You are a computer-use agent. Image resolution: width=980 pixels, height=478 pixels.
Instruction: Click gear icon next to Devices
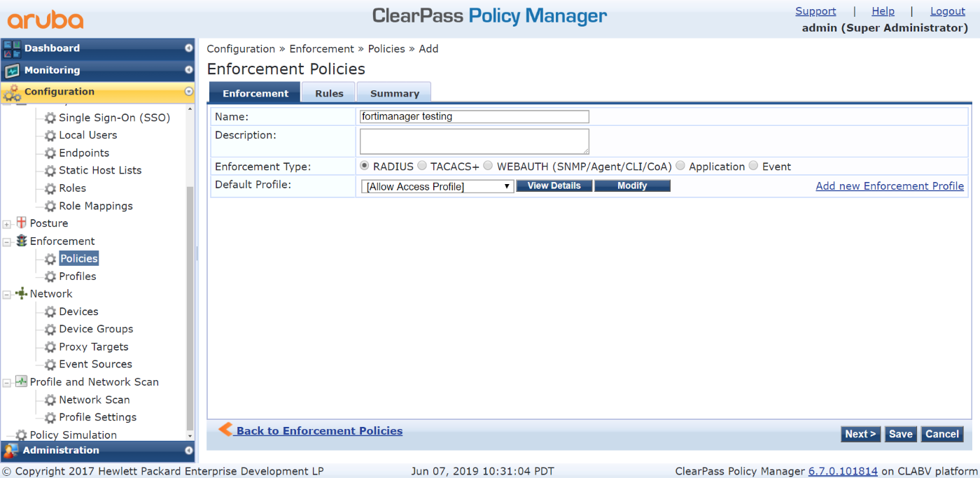[x=50, y=312]
